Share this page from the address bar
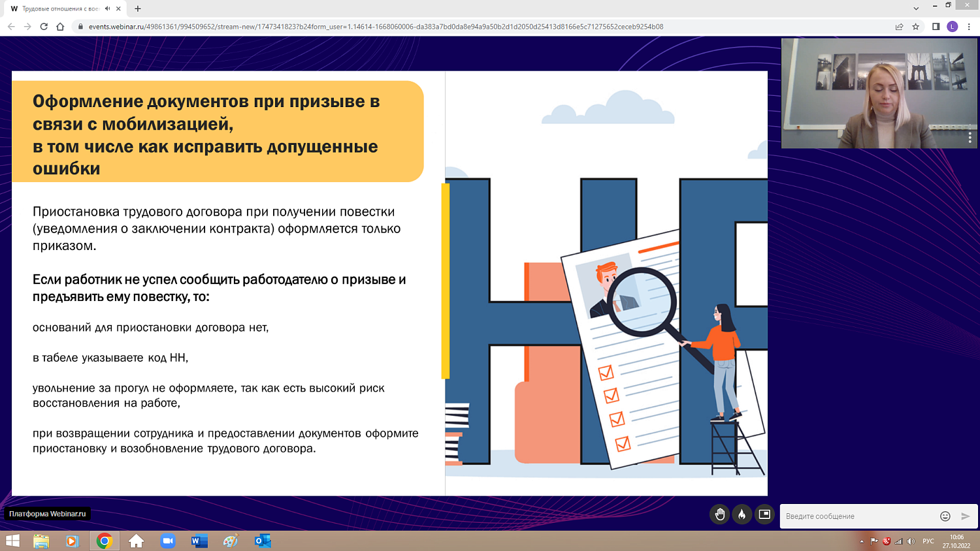 (x=899, y=27)
